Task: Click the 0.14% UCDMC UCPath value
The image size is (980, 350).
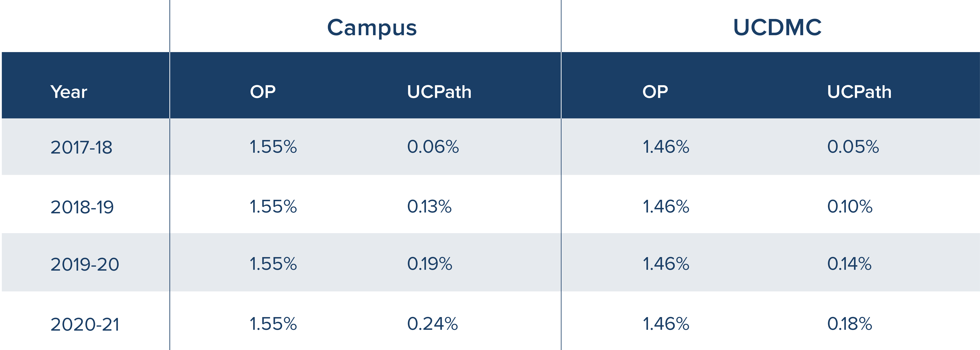Action: point(849,264)
